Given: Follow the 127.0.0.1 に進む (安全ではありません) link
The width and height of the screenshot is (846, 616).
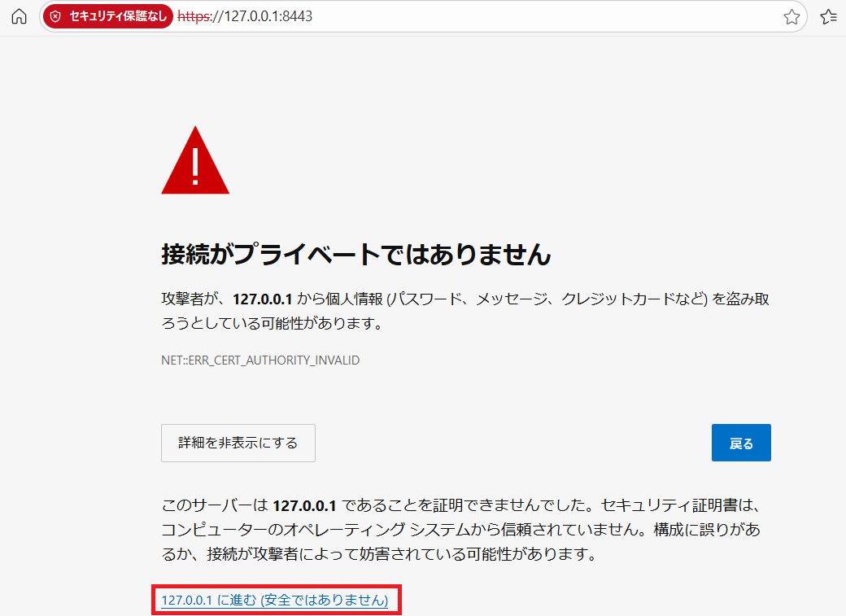Looking at the screenshot, I should click(275, 601).
